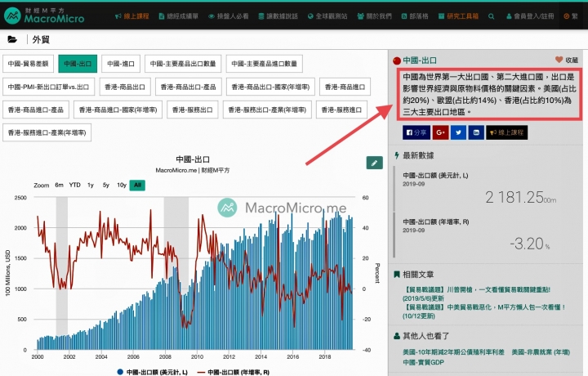This screenshot has width=588, height=376.
Task: Select the 香港-服務出口-產業(年增率) tab
Action: 267,110
